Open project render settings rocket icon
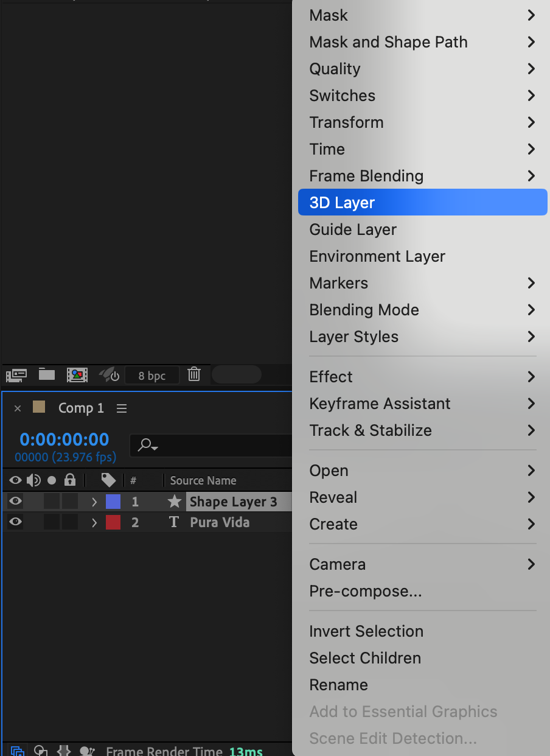 (x=109, y=374)
